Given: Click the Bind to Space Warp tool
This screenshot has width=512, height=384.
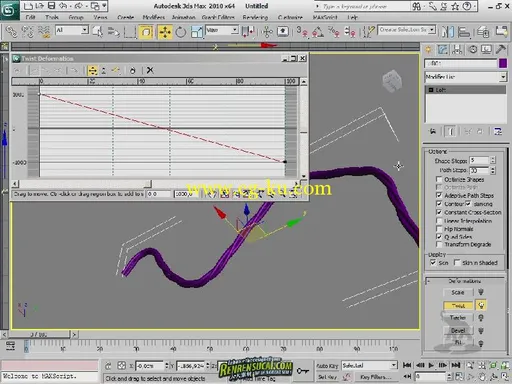Looking at the screenshot, I should pyautogui.click(x=44, y=32).
